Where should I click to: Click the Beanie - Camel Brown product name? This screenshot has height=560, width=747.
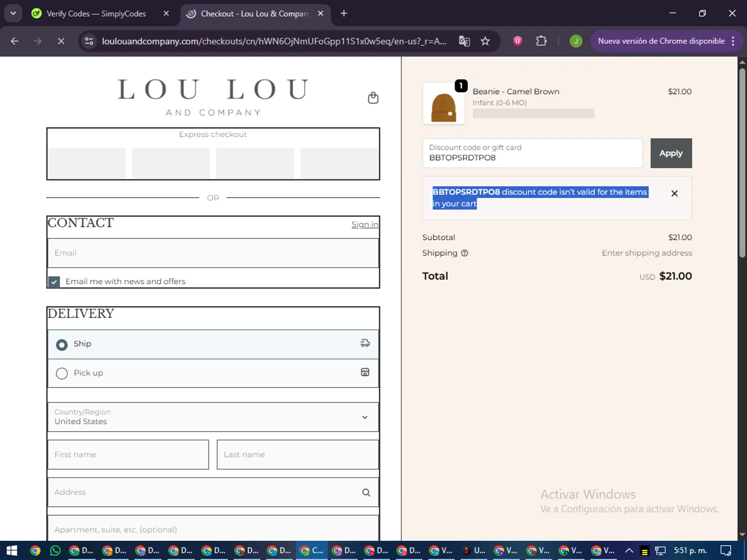tap(516, 92)
